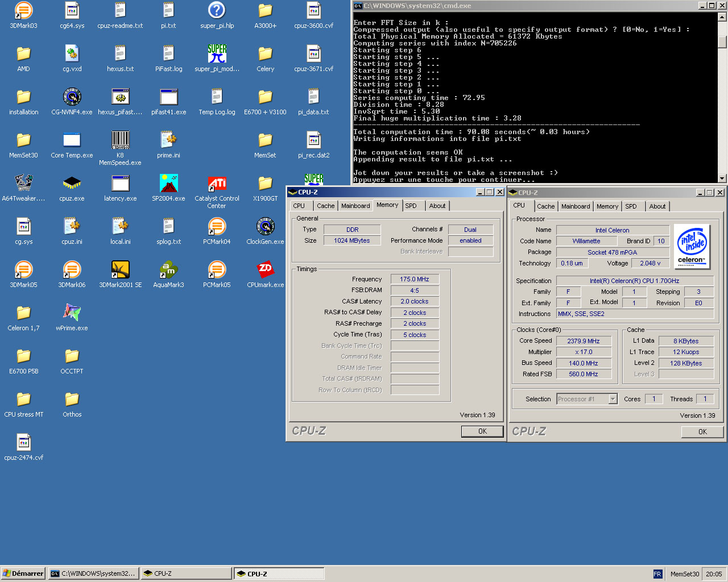Launch PCMark04 shortcut icon
Image resolution: width=728 pixels, height=582 pixels.
(x=217, y=226)
